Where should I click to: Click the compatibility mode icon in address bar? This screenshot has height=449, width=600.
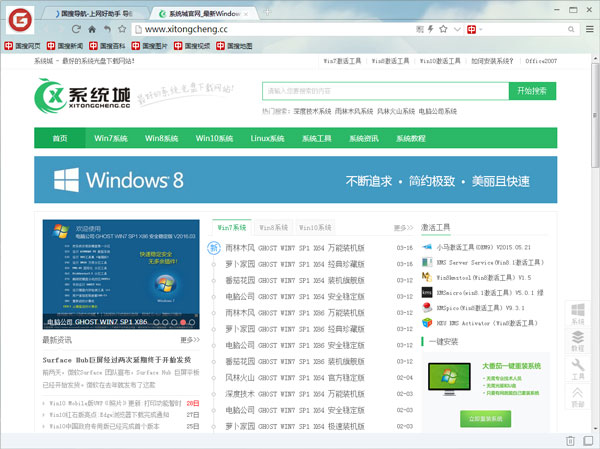[x=420, y=29]
